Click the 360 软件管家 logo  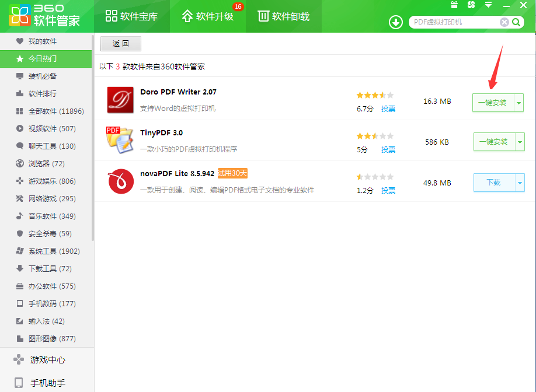click(44, 16)
